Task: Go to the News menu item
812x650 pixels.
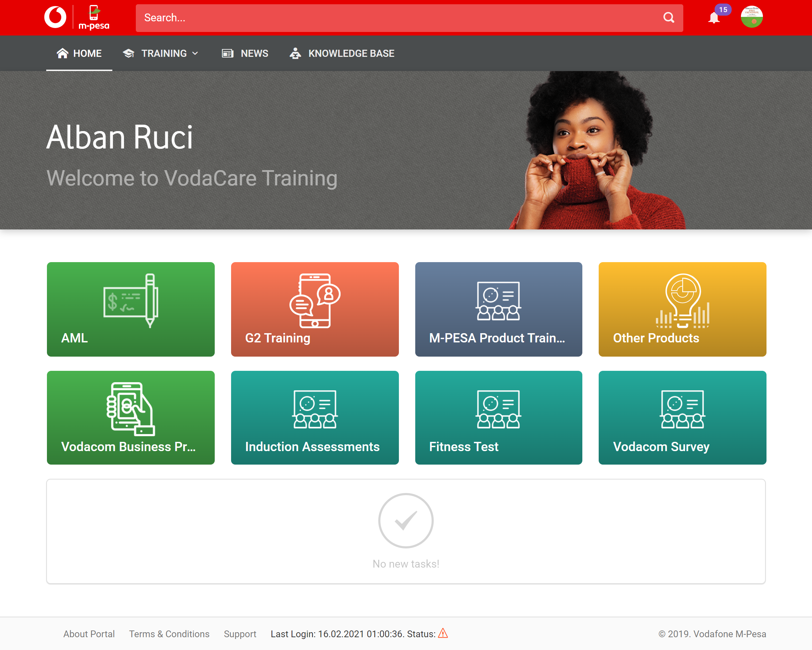Action: (245, 53)
